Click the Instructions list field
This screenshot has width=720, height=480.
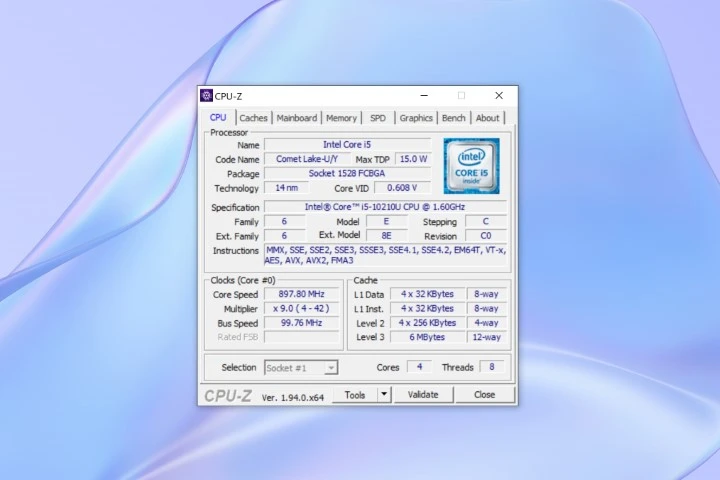(x=385, y=255)
